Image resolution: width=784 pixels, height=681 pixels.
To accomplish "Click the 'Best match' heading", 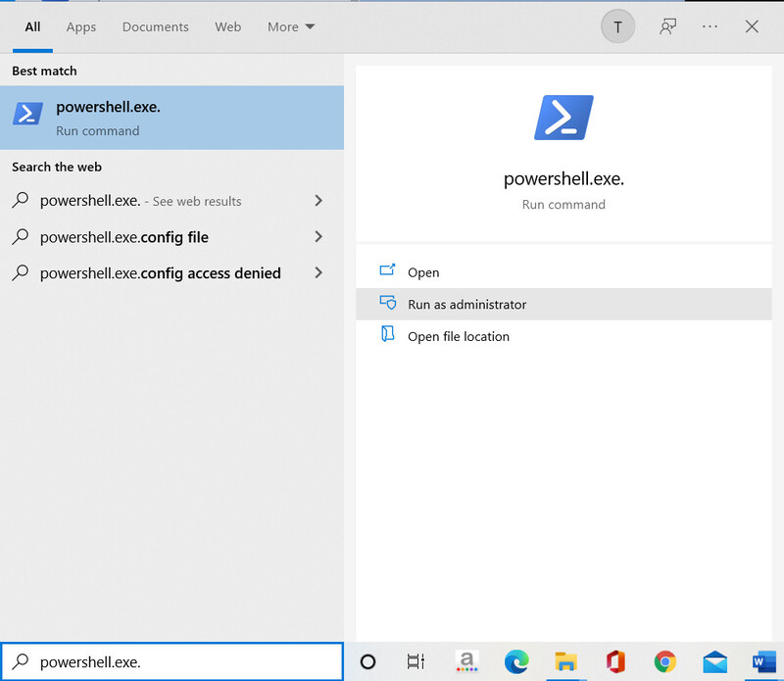I will coord(44,71).
